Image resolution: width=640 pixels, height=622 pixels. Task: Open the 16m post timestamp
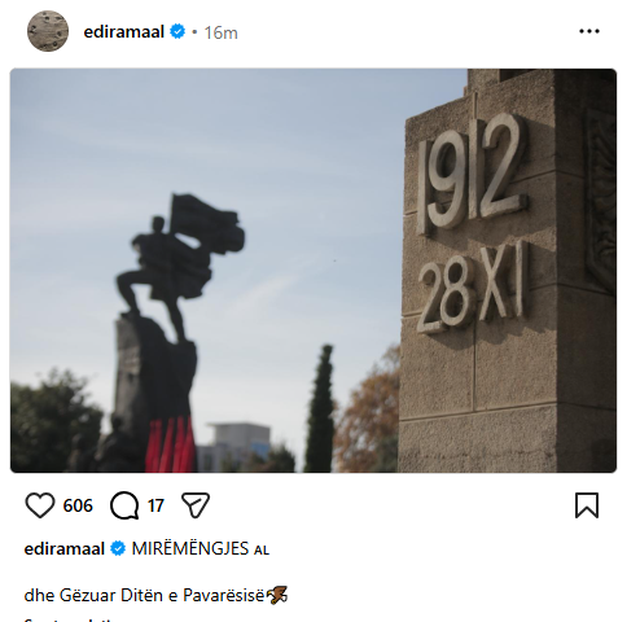[x=221, y=33]
